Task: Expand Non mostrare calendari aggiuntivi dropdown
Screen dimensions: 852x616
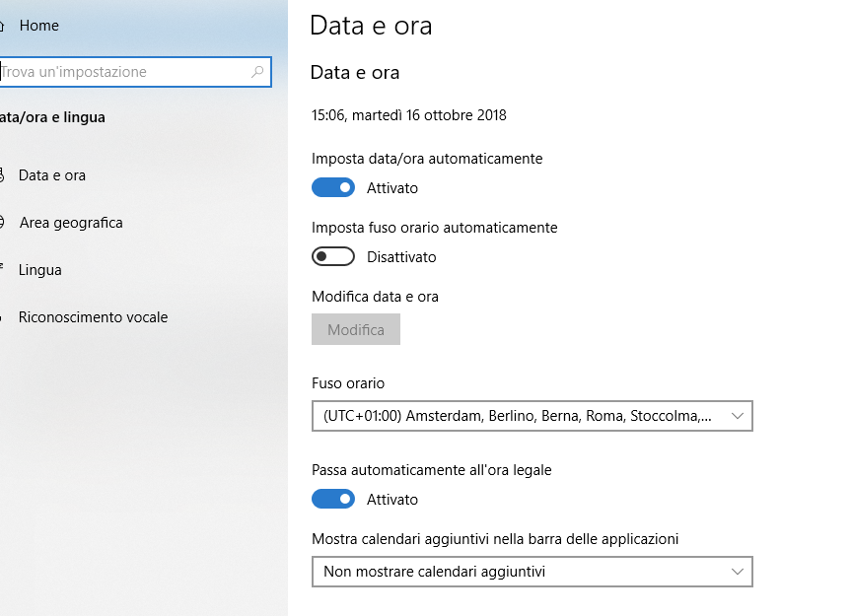Action: coord(532,572)
